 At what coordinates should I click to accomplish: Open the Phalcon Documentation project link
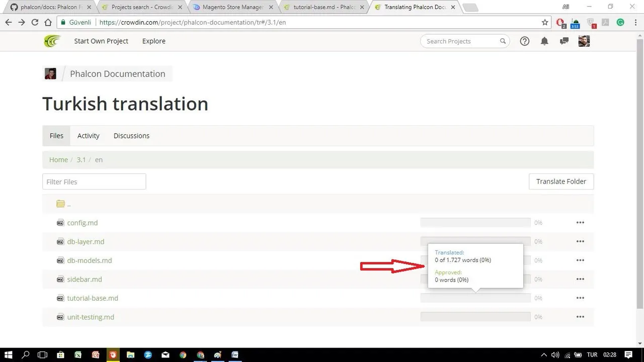tap(118, 74)
